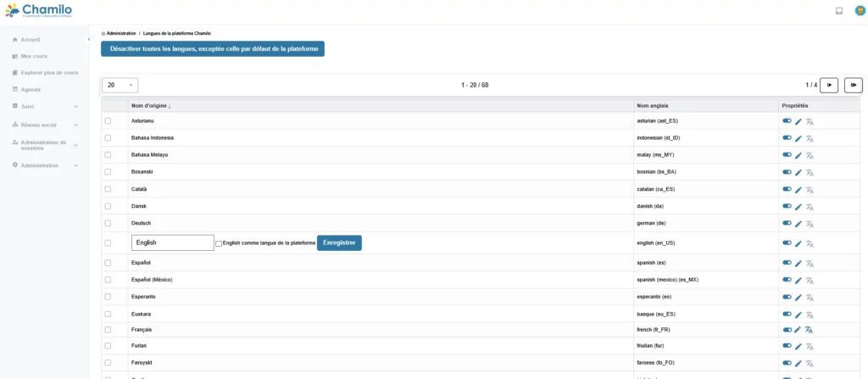Screen dimensions: 868x379
Task: Toggle the Esperanto language switch
Action: pyautogui.click(x=787, y=297)
